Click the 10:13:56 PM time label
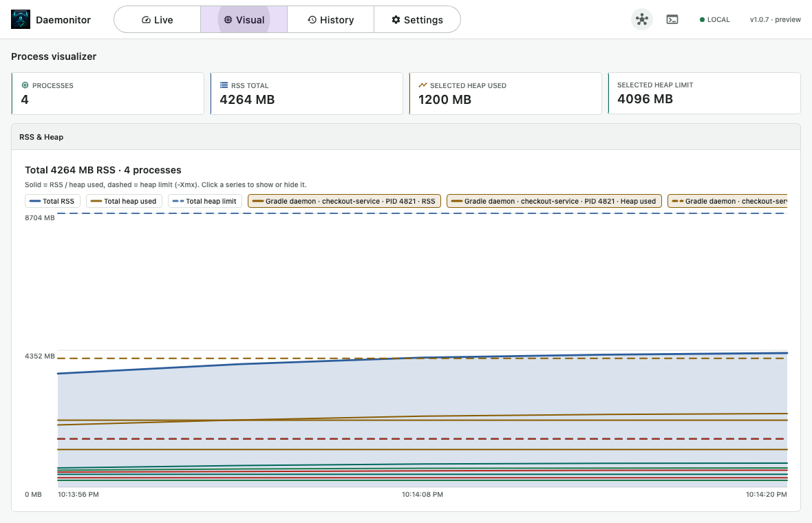812x523 pixels. click(x=78, y=495)
